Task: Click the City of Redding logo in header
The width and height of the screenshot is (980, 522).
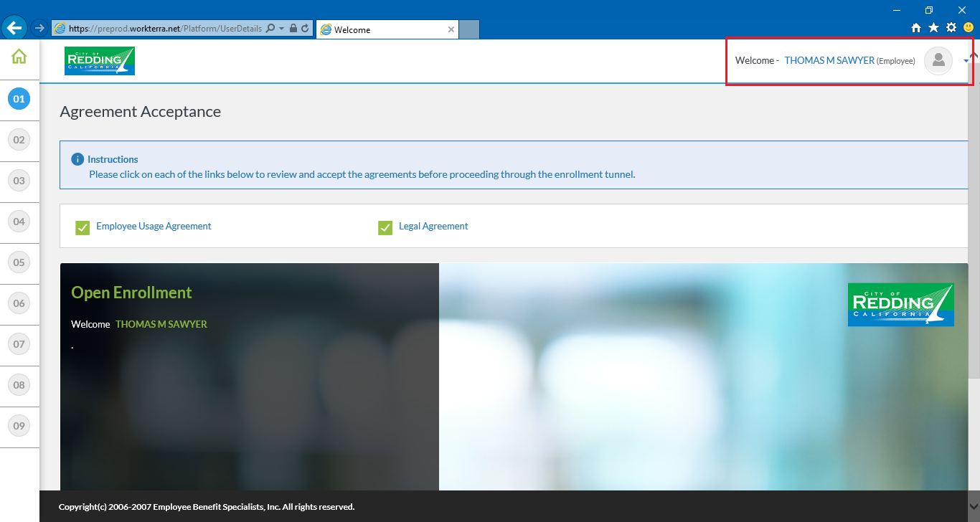Action: pos(100,61)
